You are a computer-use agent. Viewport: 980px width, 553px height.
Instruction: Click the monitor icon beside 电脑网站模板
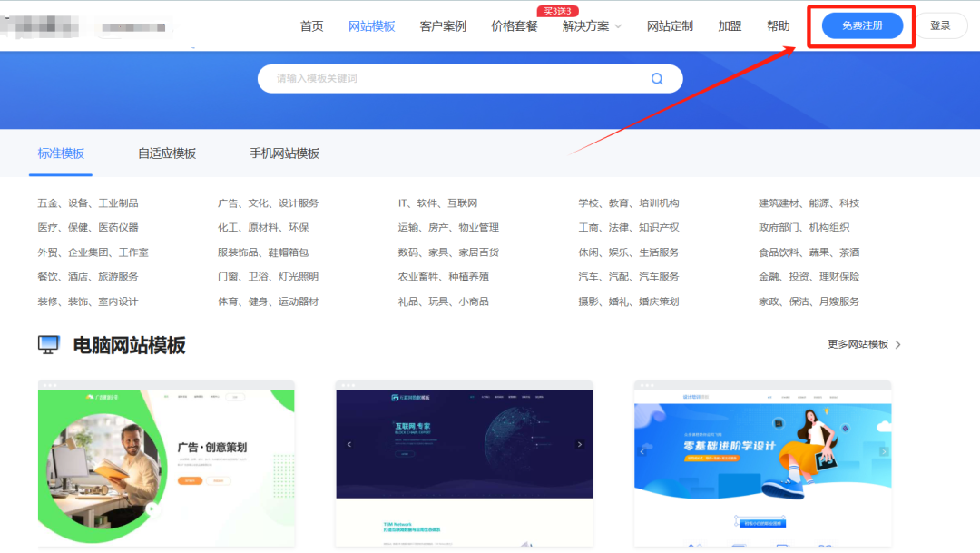tap(49, 345)
